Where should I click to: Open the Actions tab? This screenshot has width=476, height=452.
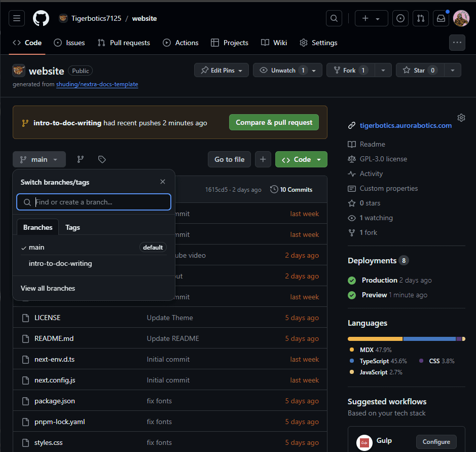pyautogui.click(x=180, y=43)
